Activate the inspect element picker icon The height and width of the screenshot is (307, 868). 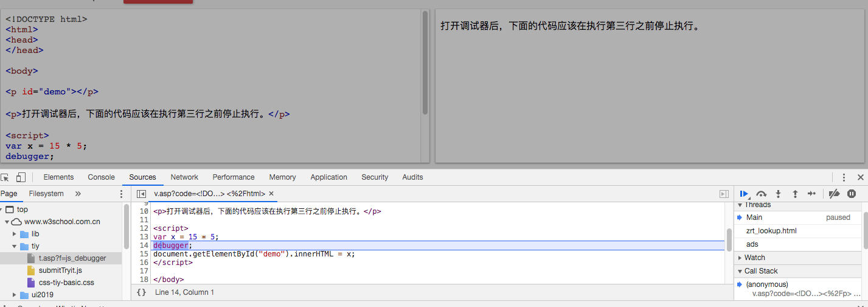[5, 177]
